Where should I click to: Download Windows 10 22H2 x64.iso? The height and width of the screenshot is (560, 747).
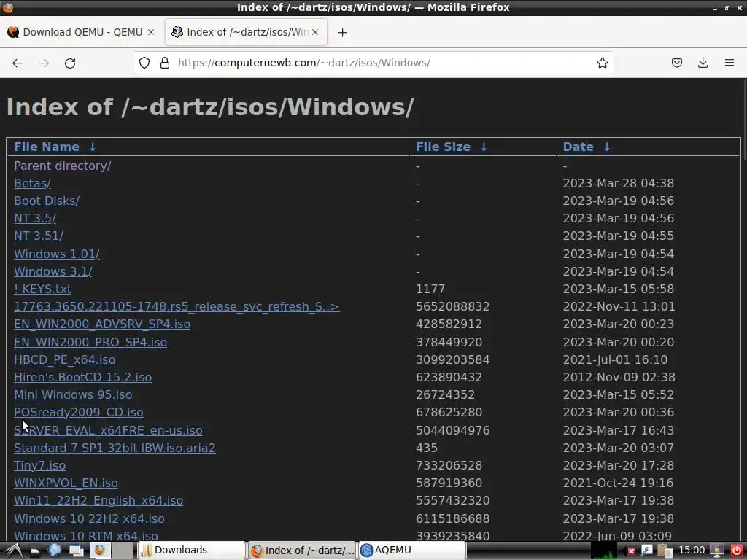(89, 518)
